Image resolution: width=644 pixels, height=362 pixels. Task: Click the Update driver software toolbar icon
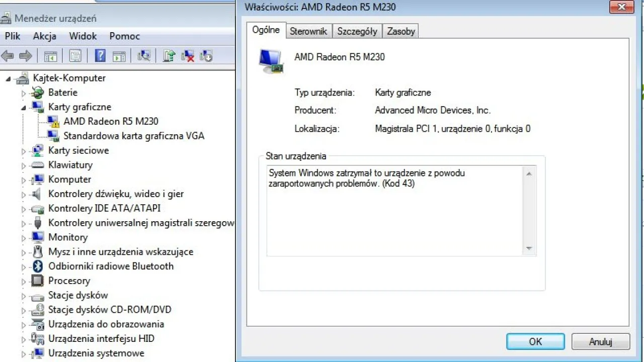tap(168, 55)
